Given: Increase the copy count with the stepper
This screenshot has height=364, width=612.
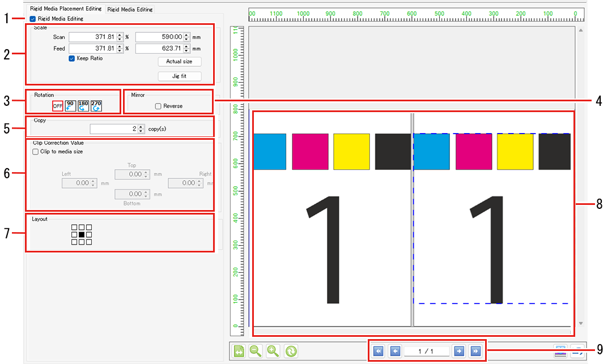Looking at the screenshot, I should pyautogui.click(x=139, y=126).
